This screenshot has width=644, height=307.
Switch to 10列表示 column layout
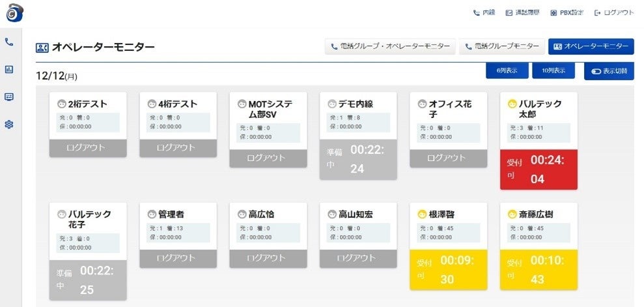click(x=553, y=71)
